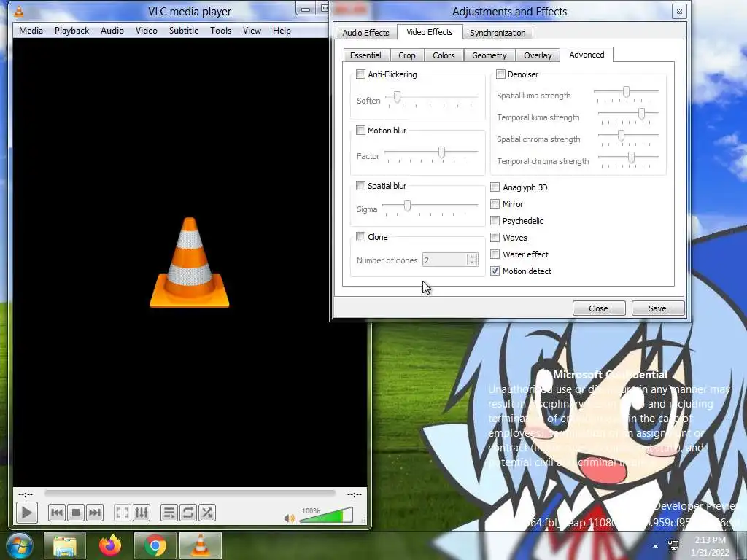Toggle the playlist view button
747x560 pixels.
(x=169, y=513)
